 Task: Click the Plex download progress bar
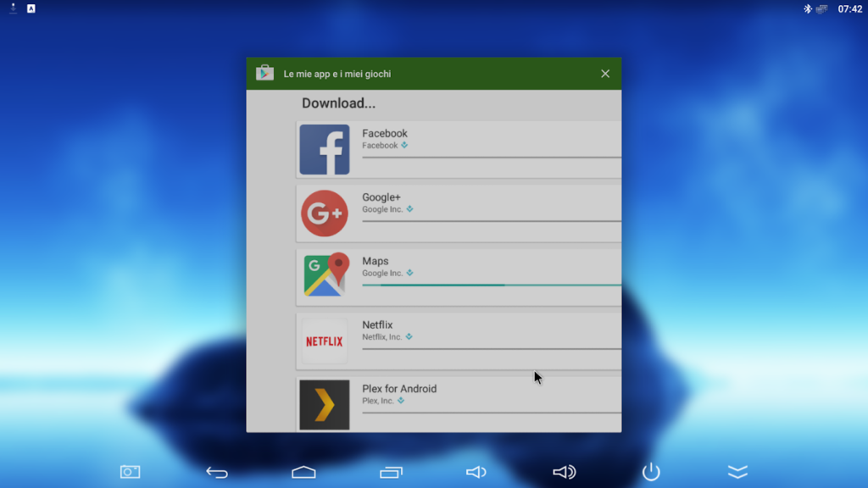coord(492,413)
